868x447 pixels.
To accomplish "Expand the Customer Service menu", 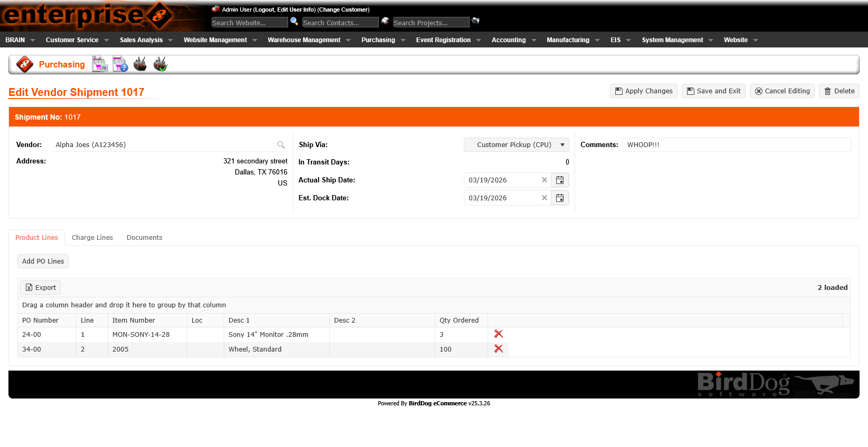I will 77,40.
